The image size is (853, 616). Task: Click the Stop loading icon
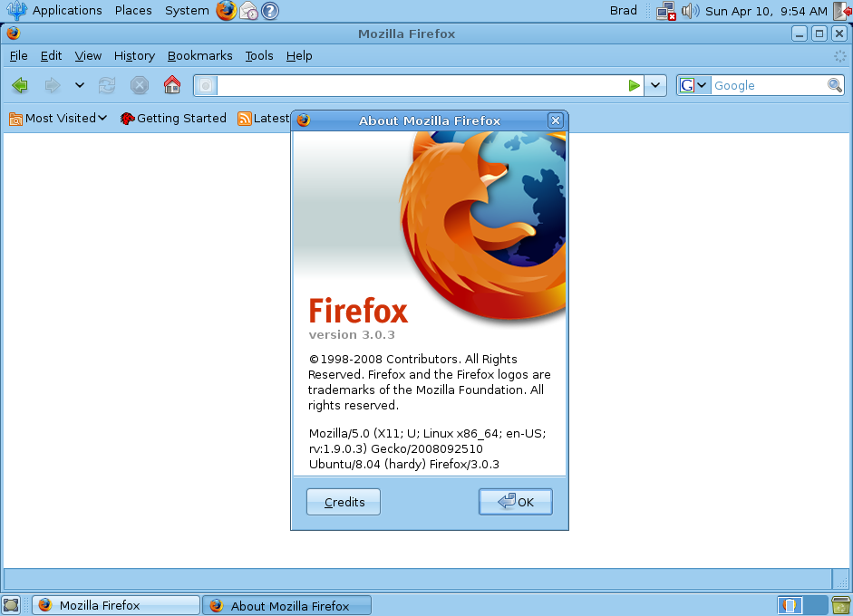(140, 85)
